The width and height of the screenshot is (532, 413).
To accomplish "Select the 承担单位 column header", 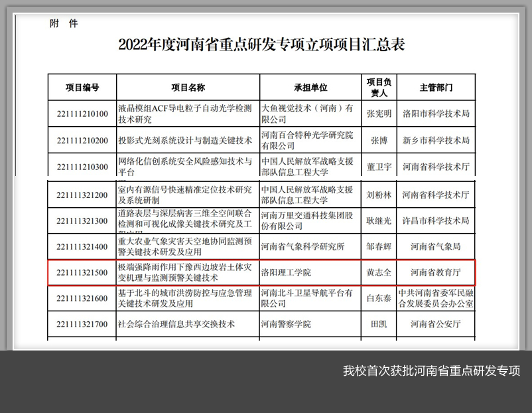I will pyautogui.click(x=310, y=87).
